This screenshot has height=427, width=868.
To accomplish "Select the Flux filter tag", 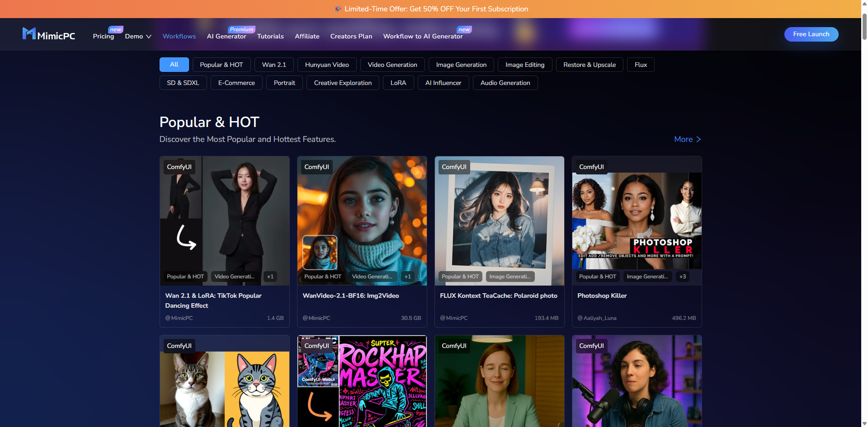I will click(x=641, y=65).
